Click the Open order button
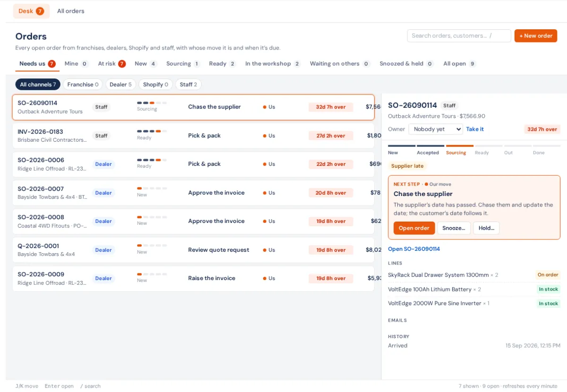The image size is (567, 392). pyautogui.click(x=414, y=228)
